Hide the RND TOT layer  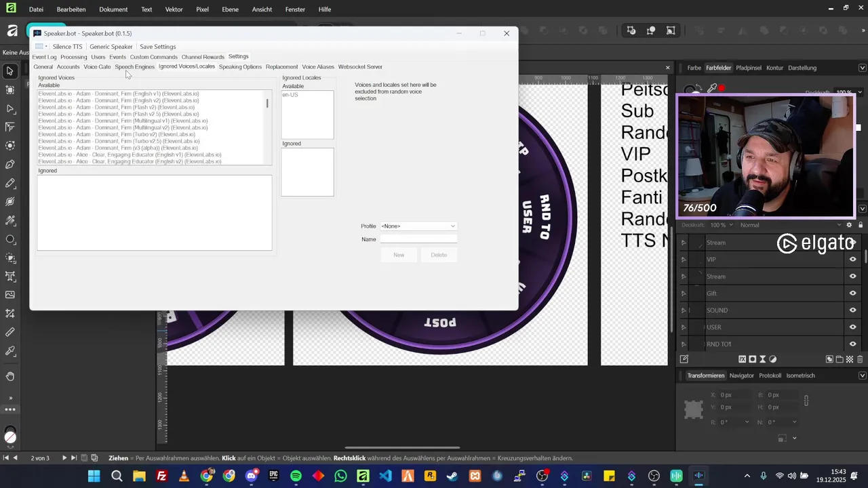point(852,344)
